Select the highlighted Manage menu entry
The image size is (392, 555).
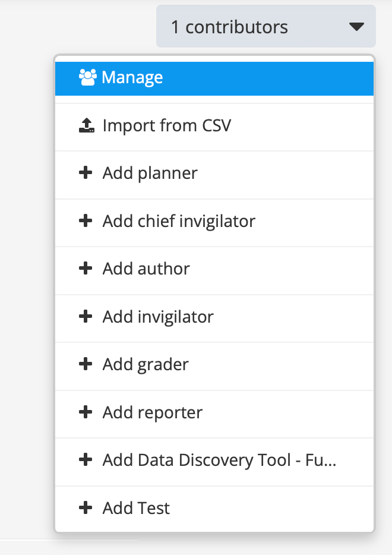pyautogui.click(x=214, y=78)
